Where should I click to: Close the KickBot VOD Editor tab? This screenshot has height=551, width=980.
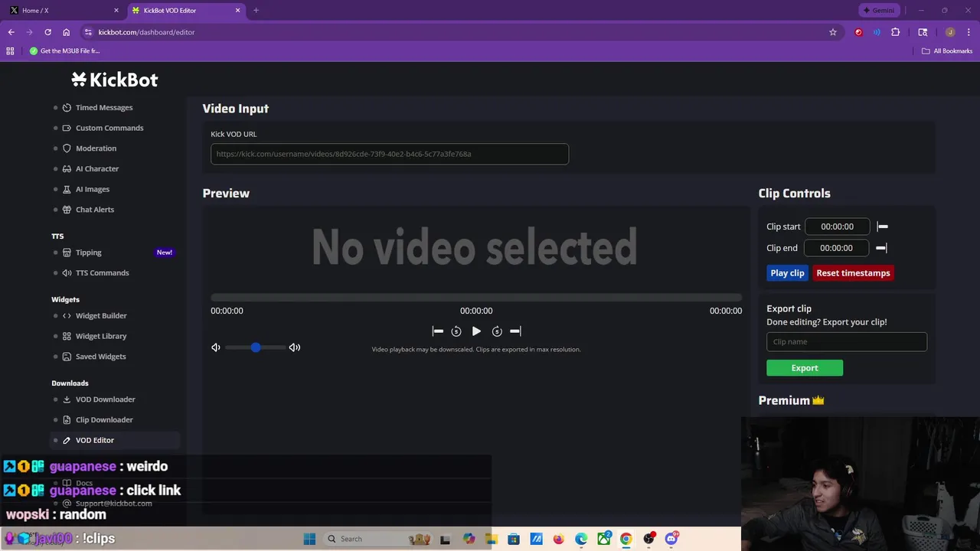click(237, 11)
